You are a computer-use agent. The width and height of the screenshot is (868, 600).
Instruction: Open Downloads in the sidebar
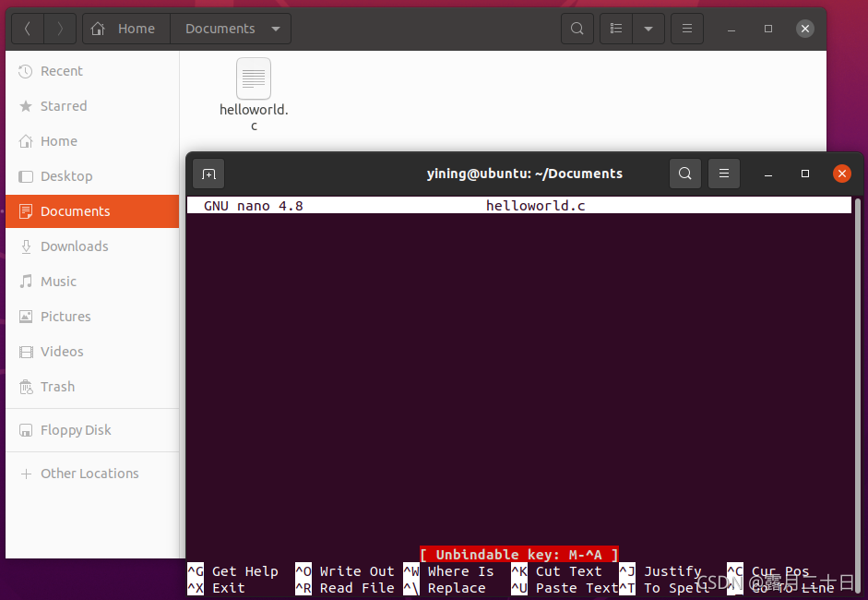tap(92, 246)
